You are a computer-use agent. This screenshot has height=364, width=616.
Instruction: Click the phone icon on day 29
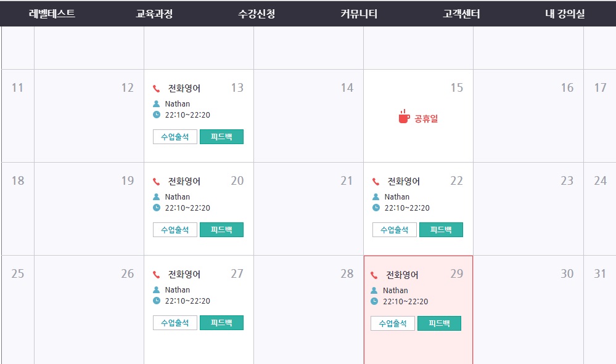point(374,275)
